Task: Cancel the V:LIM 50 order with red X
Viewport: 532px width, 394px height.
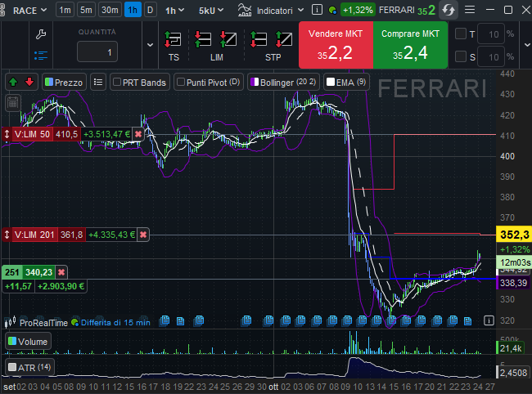Action: [x=138, y=134]
